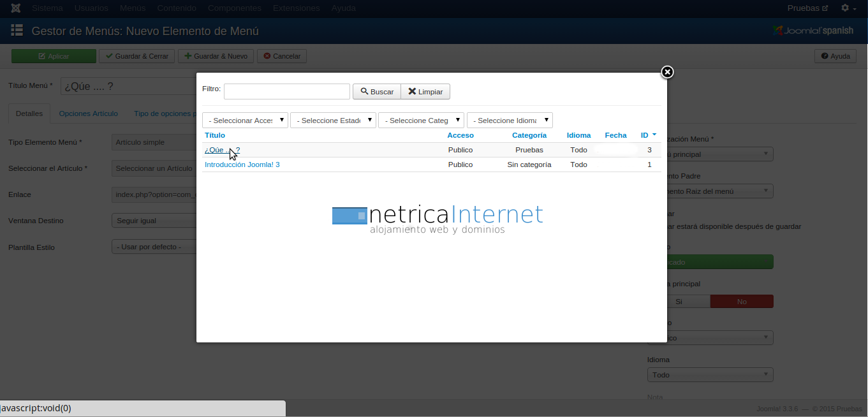
Task: Sort the list by ID column
Action: [645, 135]
